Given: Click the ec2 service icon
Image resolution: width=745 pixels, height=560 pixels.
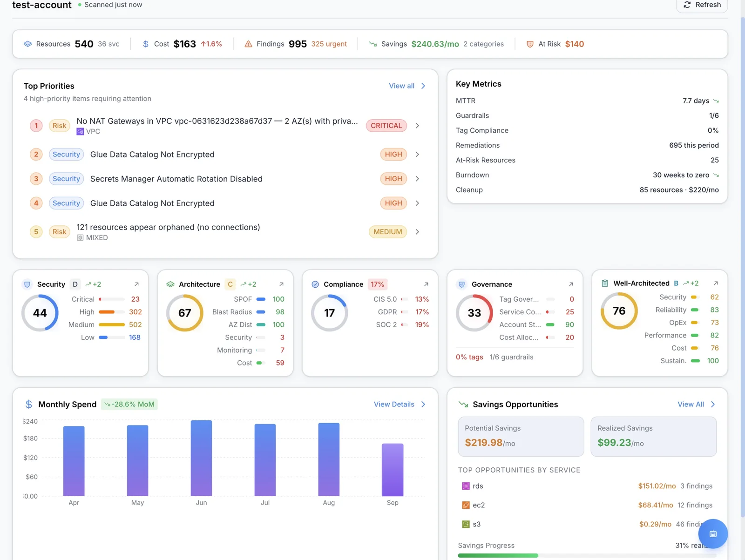Looking at the screenshot, I should tap(466, 505).
